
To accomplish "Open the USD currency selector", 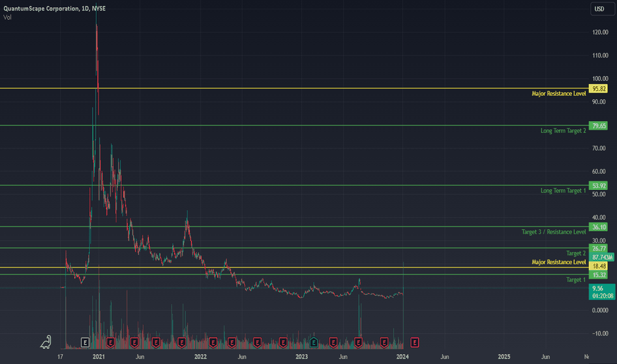I will pos(602,9).
